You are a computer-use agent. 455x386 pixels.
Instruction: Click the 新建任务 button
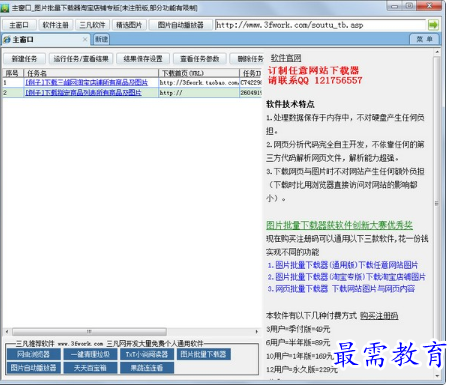point(24,59)
